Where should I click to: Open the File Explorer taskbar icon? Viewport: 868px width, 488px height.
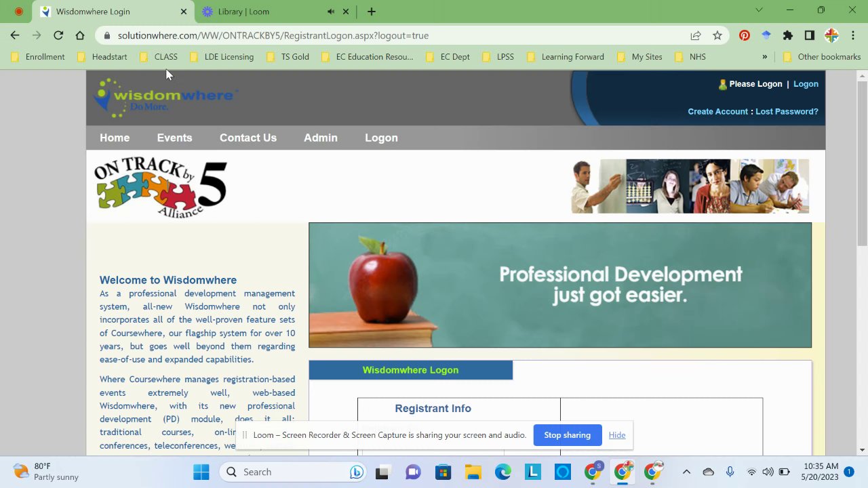[x=473, y=472]
